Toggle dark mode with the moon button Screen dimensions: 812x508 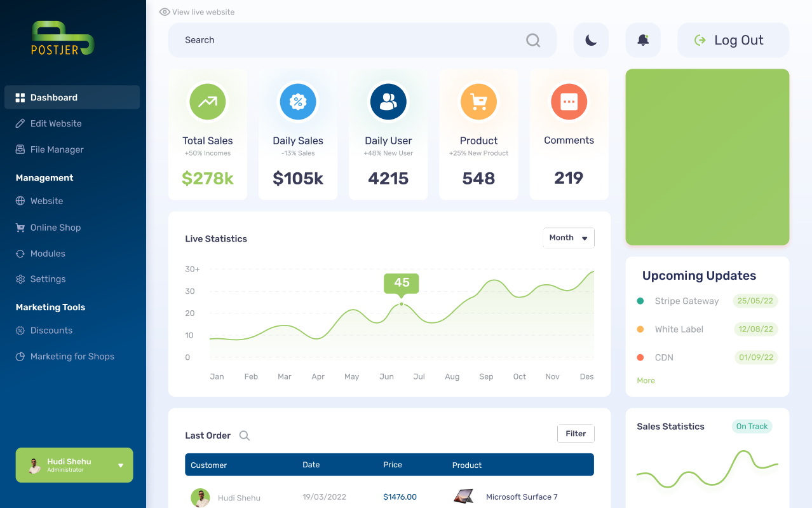[x=591, y=40]
